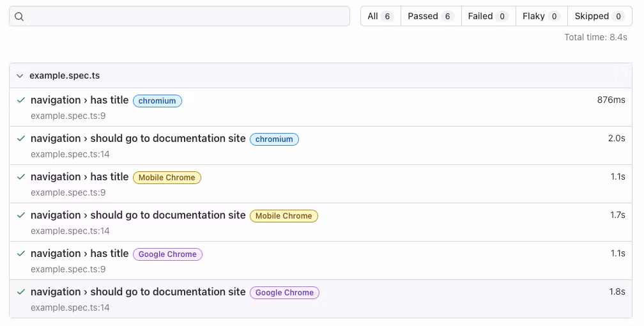Screen dimensions: 644x326
Task: Collapse the example.spec.ts file group chevron
Action: coord(20,75)
